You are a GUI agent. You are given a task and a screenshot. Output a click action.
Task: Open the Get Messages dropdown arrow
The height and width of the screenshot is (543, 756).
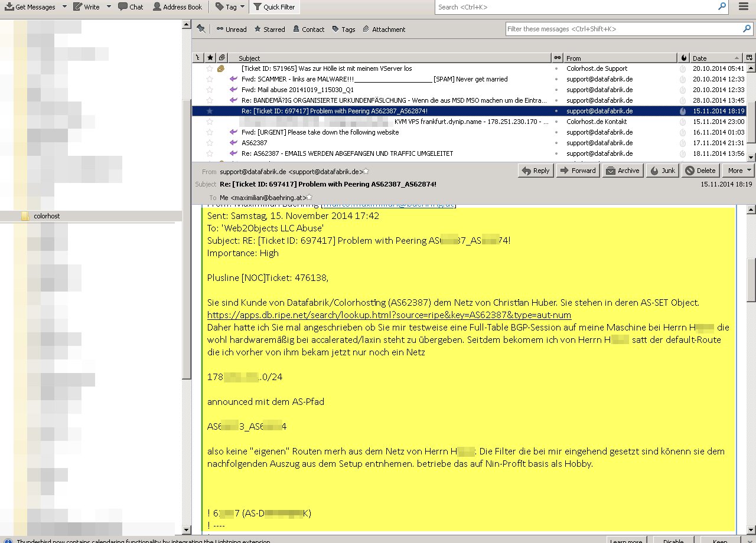[x=64, y=7]
